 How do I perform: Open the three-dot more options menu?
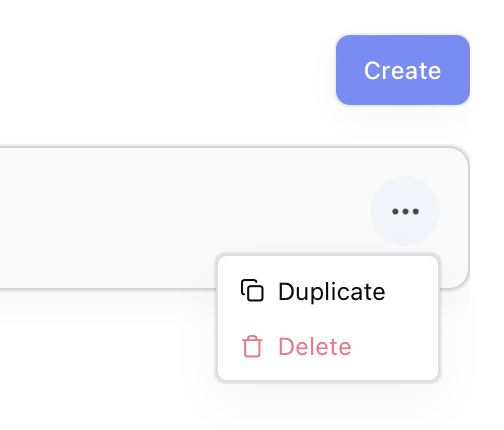405,211
